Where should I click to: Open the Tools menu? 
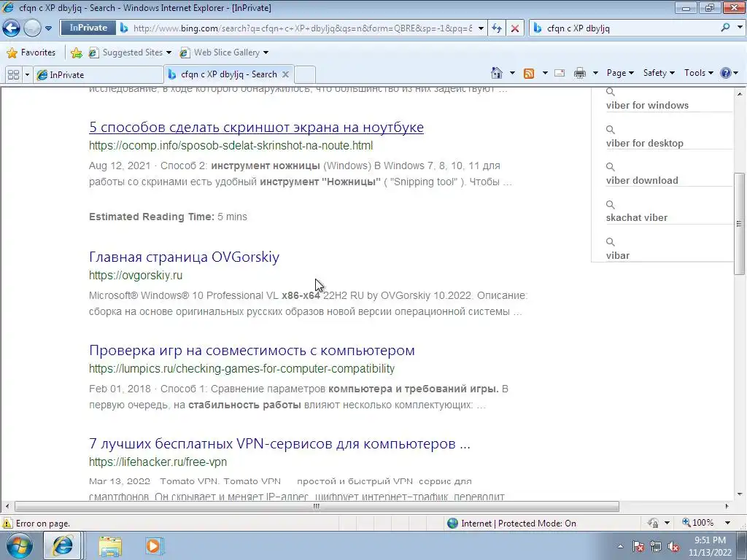coord(698,73)
